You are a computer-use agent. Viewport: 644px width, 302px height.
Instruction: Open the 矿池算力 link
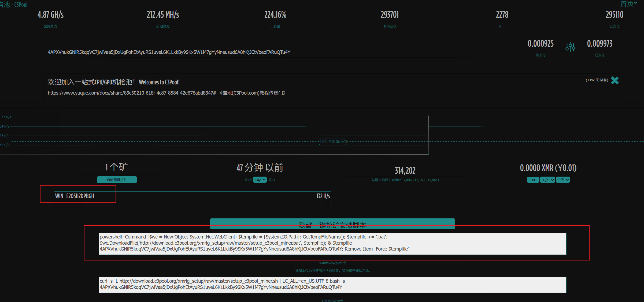click(x=163, y=26)
